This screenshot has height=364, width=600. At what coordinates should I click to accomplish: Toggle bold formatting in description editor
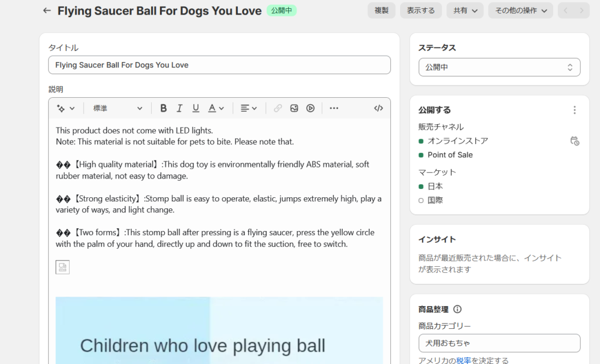[163, 108]
